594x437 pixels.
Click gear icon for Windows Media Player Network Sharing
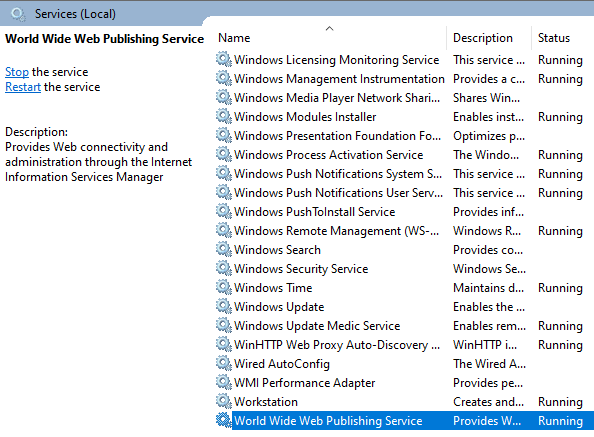(224, 98)
